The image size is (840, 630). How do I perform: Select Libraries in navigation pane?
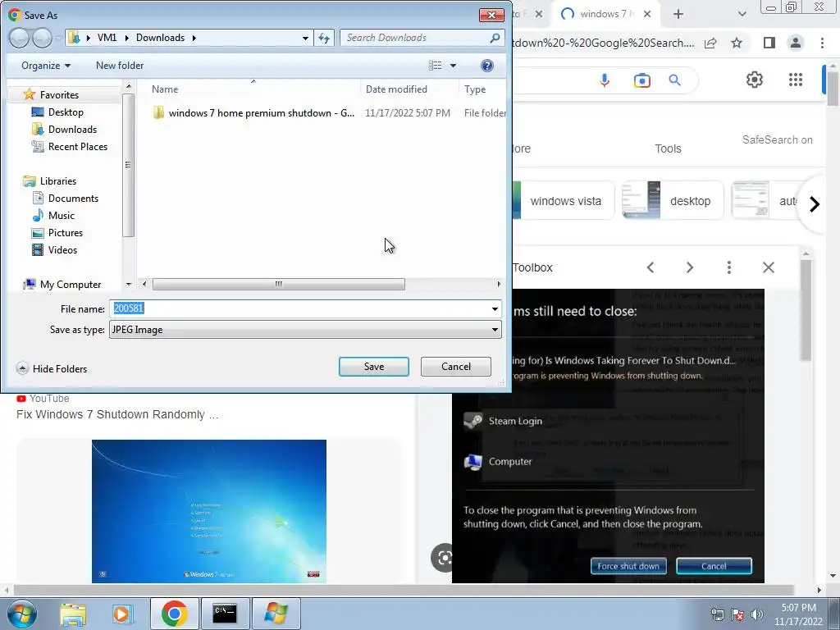[x=58, y=181]
